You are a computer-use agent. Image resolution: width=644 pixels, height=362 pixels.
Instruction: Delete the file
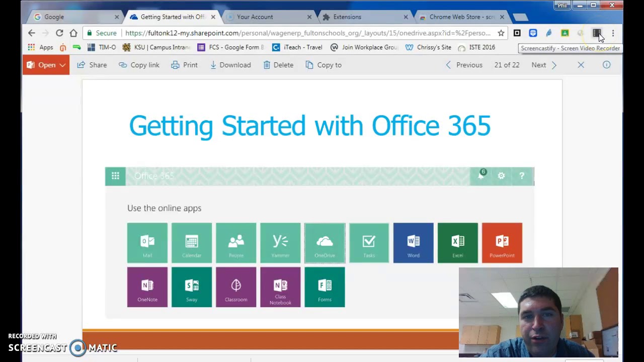point(278,65)
